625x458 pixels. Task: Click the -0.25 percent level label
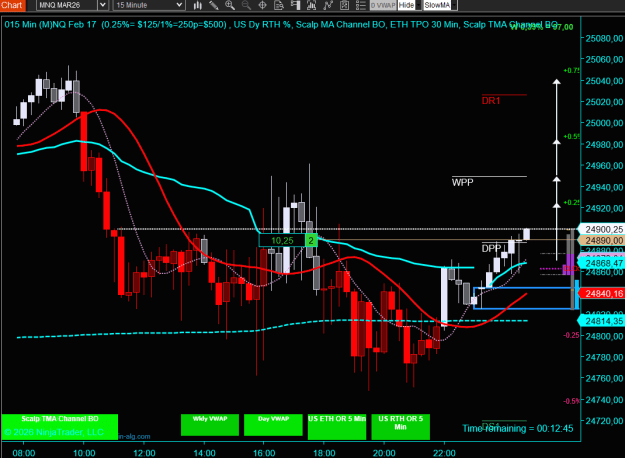point(571,335)
